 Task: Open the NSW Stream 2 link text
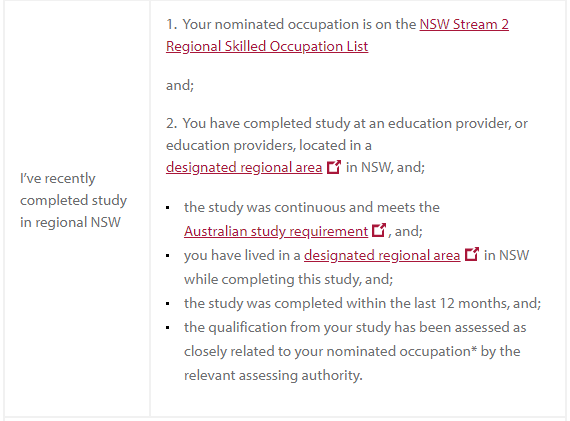pos(464,24)
